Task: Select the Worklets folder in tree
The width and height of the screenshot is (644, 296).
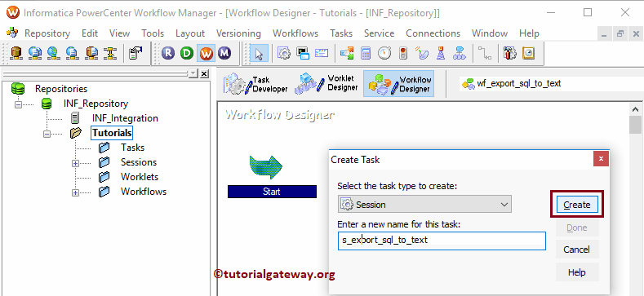Action: 140,177
